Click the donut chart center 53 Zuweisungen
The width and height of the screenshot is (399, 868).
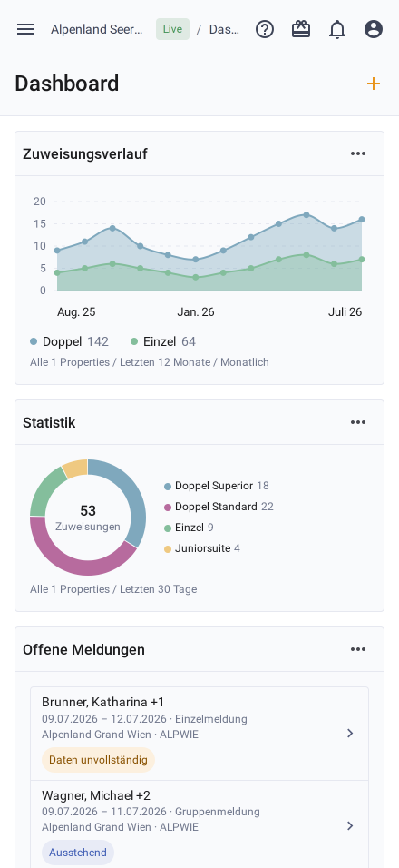(x=88, y=518)
